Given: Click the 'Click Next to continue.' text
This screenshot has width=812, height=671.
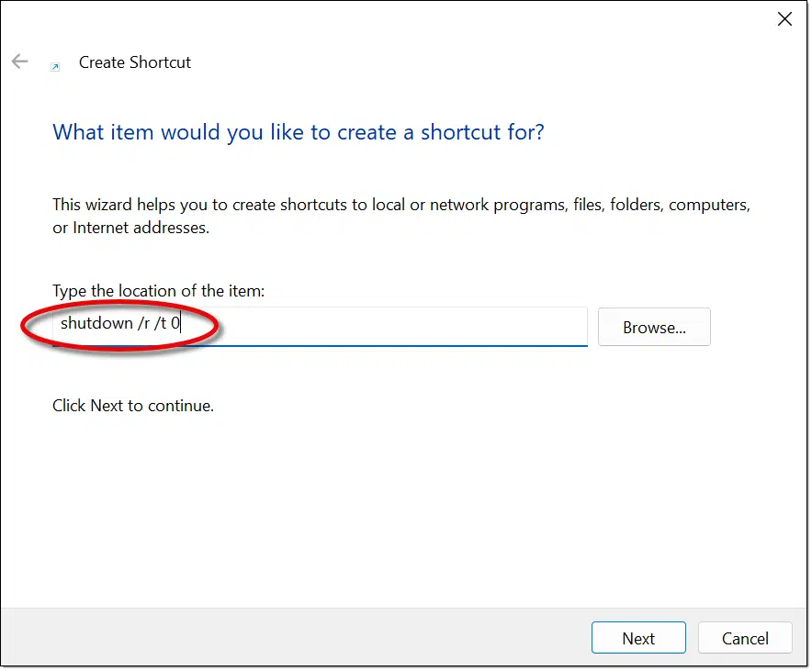Looking at the screenshot, I should [x=133, y=405].
